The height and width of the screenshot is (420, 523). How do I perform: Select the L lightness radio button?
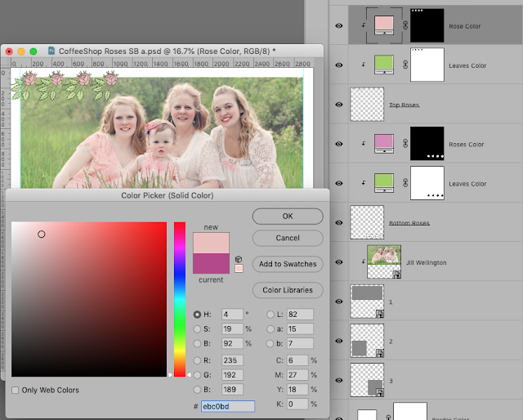point(270,315)
